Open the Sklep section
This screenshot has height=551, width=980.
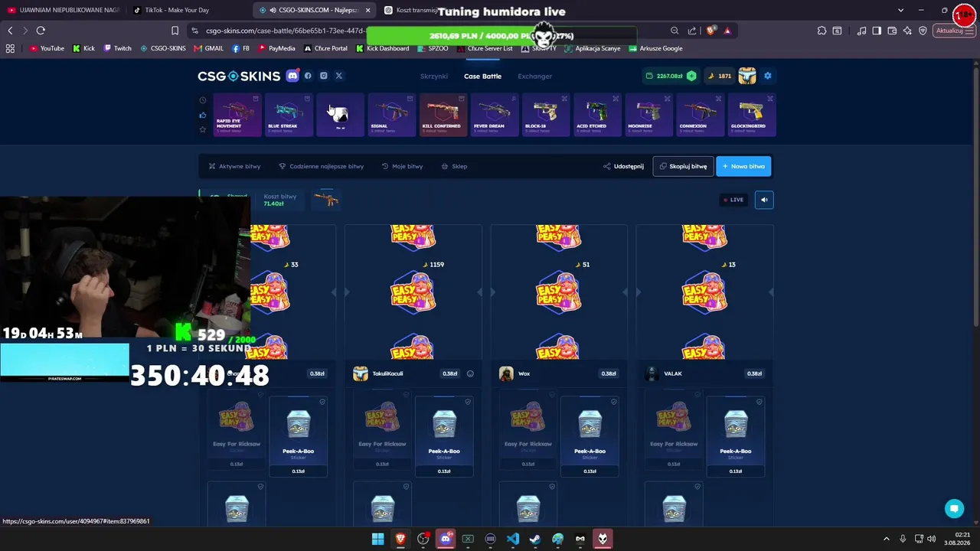coord(454,166)
